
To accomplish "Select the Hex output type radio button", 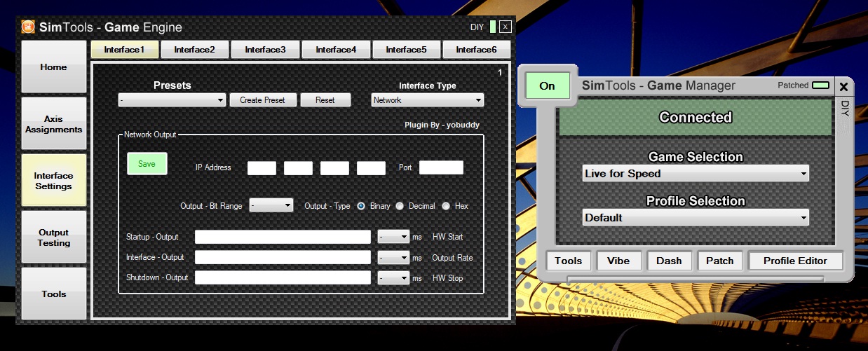I will [x=446, y=206].
